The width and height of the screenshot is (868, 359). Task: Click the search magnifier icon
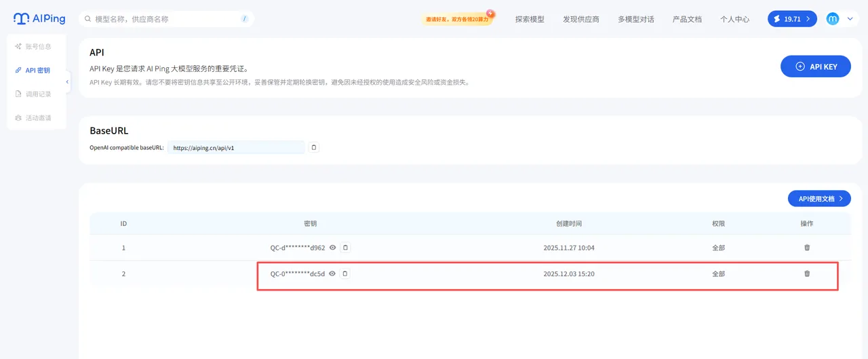88,19
